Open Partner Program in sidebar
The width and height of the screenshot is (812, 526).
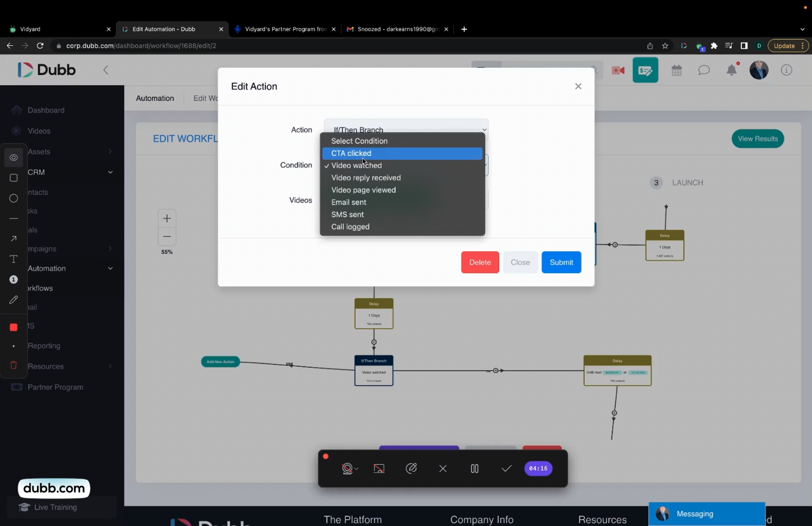[x=55, y=387]
